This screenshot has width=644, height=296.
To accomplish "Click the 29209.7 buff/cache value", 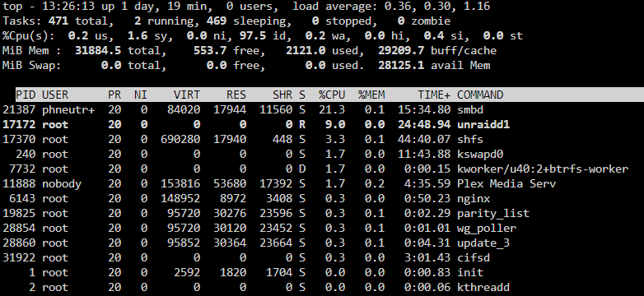I will (401, 51).
